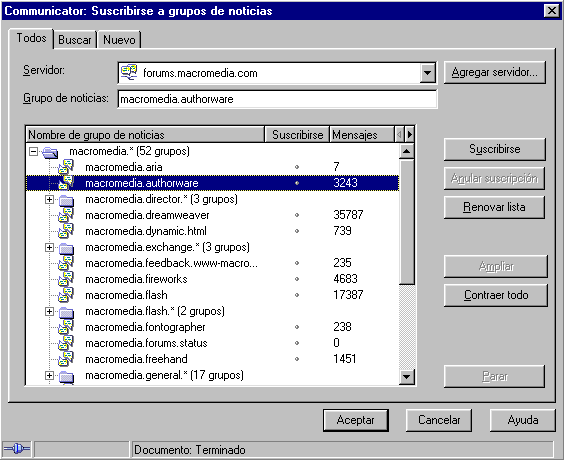The image size is (564, 460).
Task: Click message count 35787
Action: pos(348,215)
